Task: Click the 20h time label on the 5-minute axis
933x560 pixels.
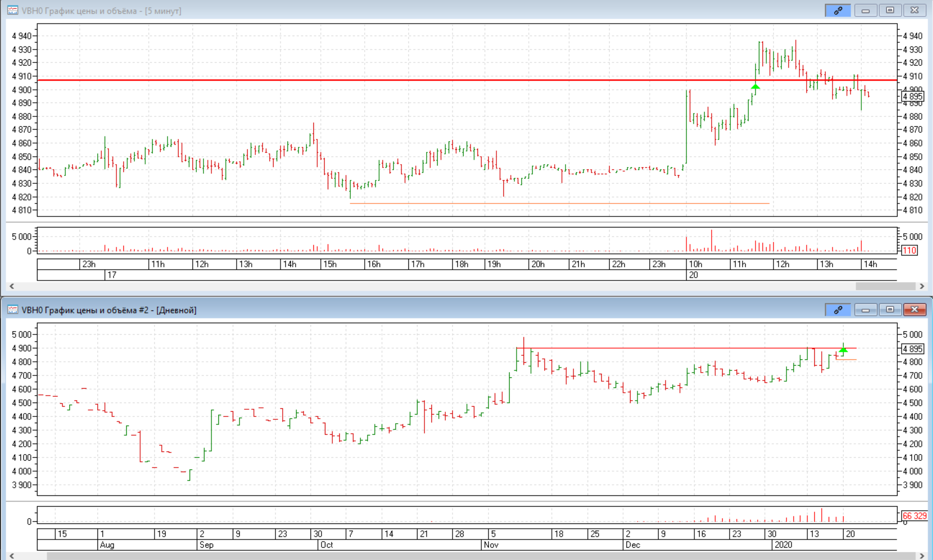Action: tap(538, 264)
